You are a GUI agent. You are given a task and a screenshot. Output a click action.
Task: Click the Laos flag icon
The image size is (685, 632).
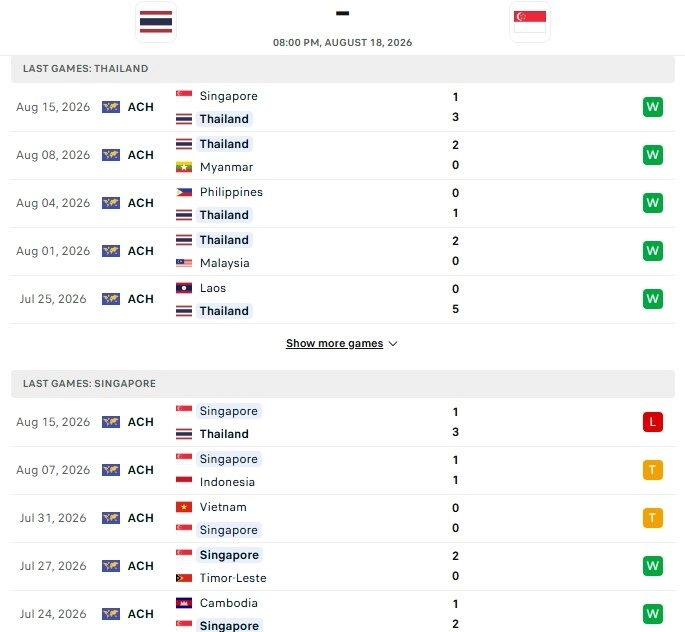point(184,288)
